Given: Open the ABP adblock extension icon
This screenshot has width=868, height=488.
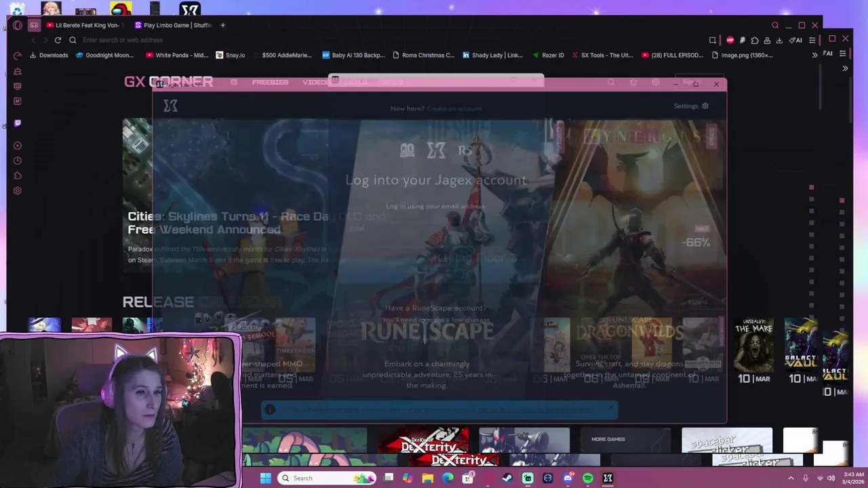Looking at the screenshot, I should 730,40.
